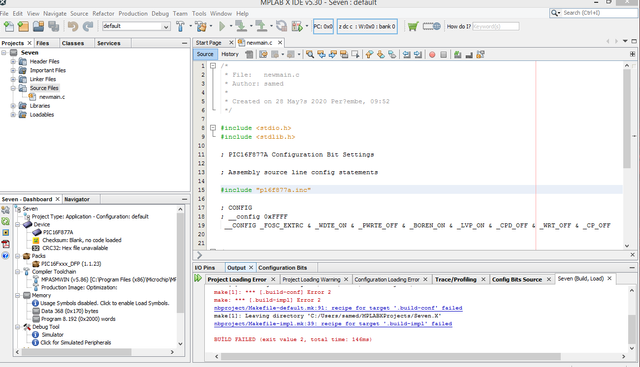Undo the last edit

click(x=73, y=27)
